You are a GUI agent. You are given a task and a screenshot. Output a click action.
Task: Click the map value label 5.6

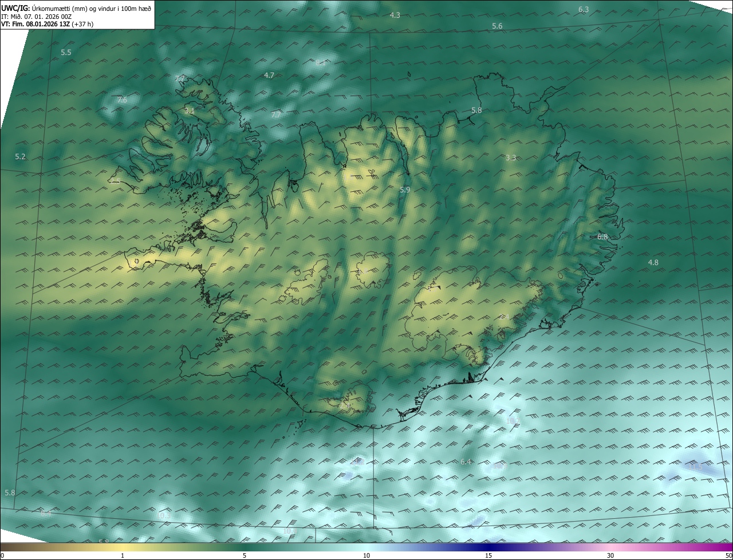tap(497, 26)
